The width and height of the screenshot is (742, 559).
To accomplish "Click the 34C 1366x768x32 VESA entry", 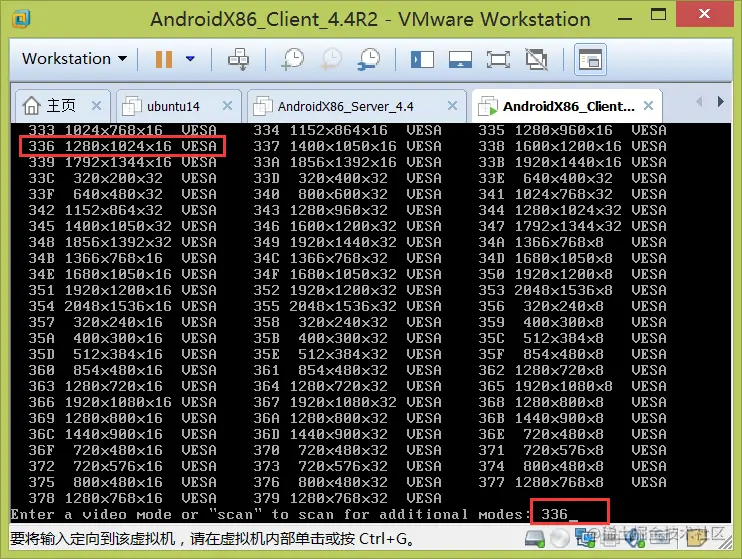I will [x=347, y=258].
